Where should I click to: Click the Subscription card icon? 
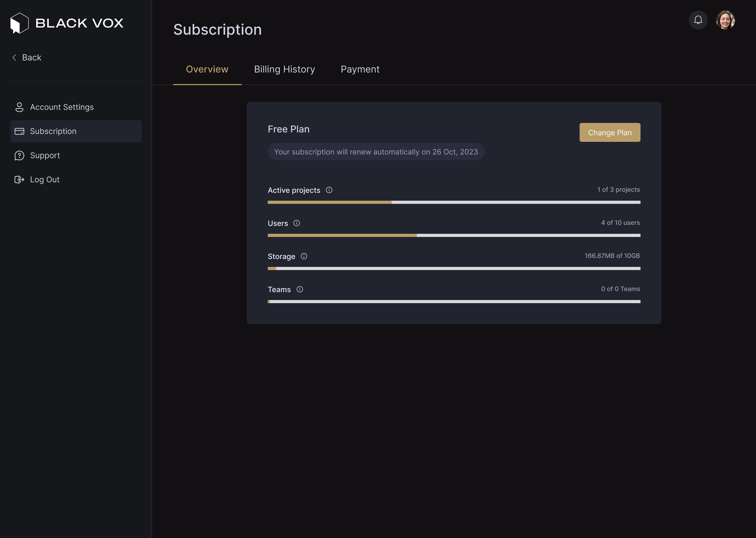point(19,131)
